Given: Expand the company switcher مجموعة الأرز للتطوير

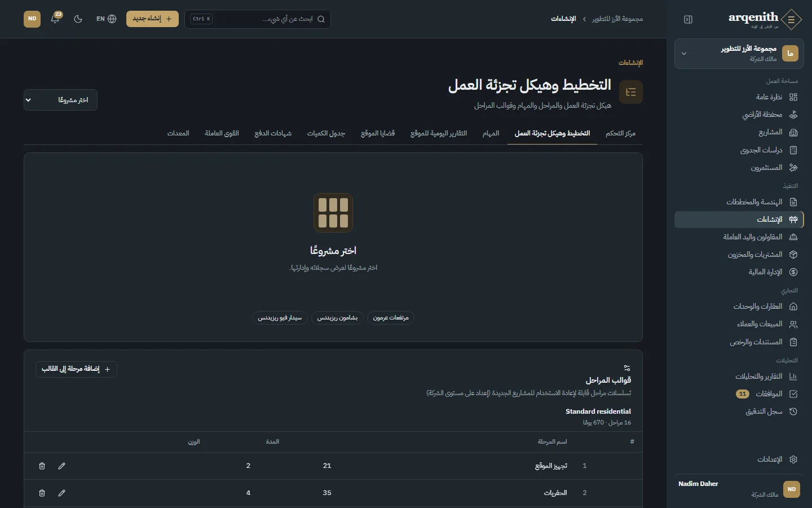Looking at the screenshot, I should pos(739,54).
